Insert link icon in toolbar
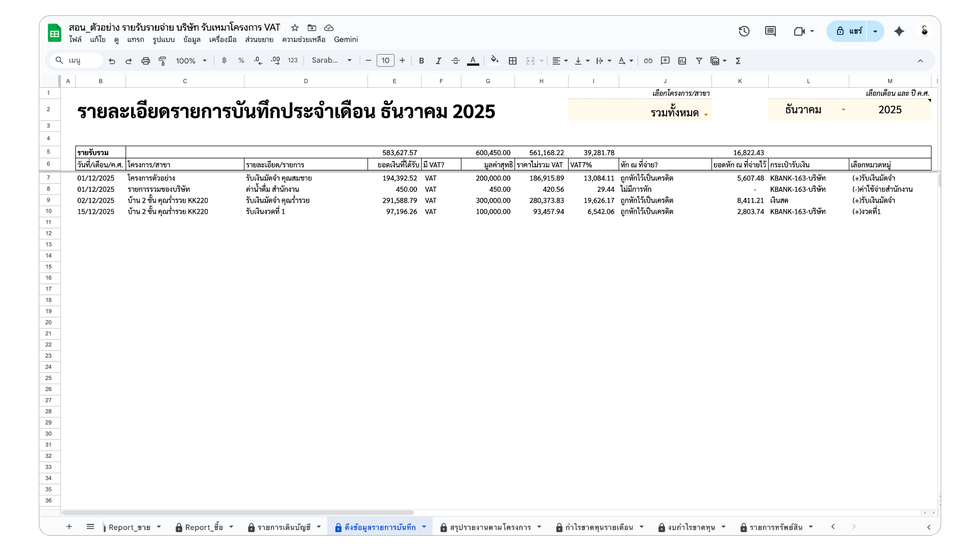Screen dimensions: 980x551 tap(648, 61)
